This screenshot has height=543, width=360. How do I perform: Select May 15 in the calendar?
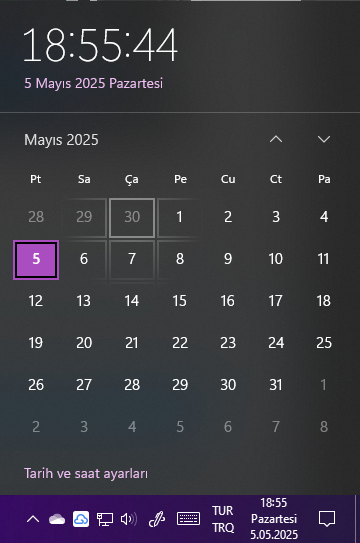[180, 301]
